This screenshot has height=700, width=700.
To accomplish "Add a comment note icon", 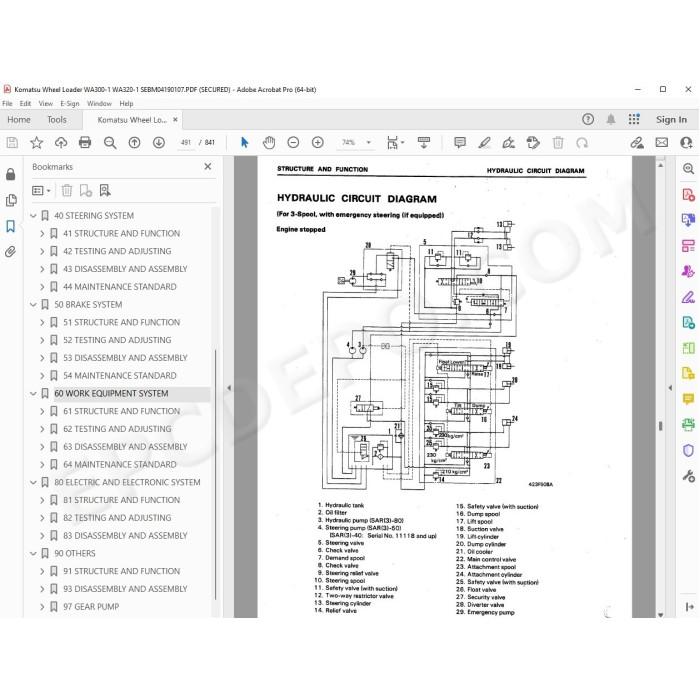I will 460,143.
